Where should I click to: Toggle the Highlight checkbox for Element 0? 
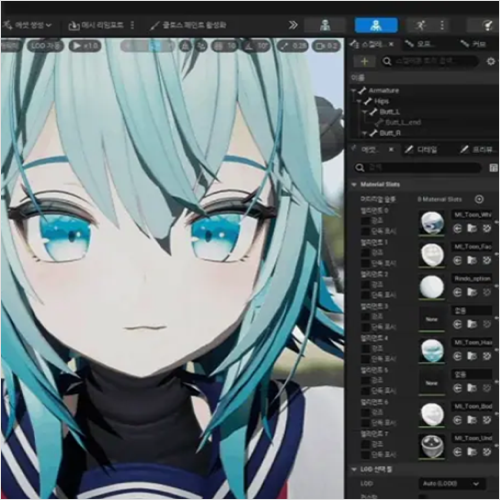point(366,221)
